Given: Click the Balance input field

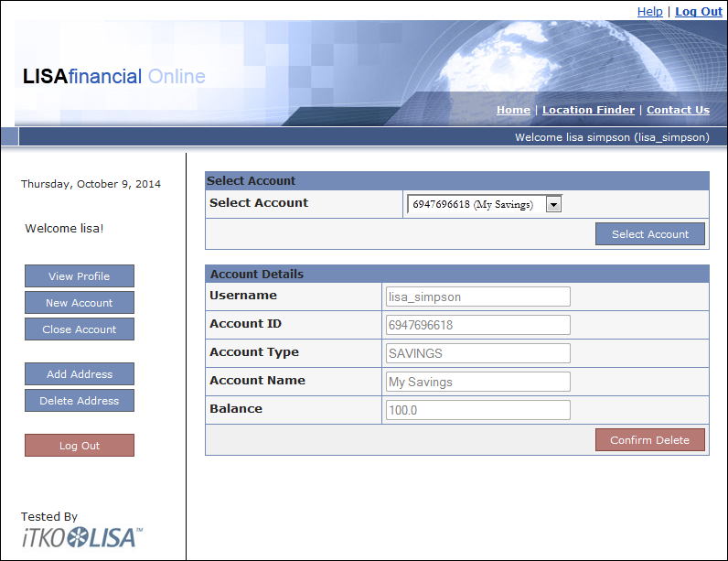Looking at the screenshot, I should (x=478, y=411).
